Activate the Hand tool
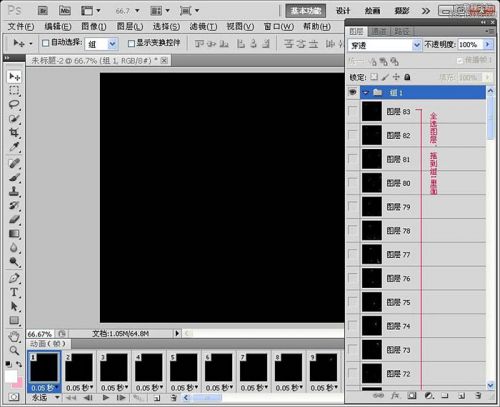Screen dimensions: 500x407 (14, 336)
